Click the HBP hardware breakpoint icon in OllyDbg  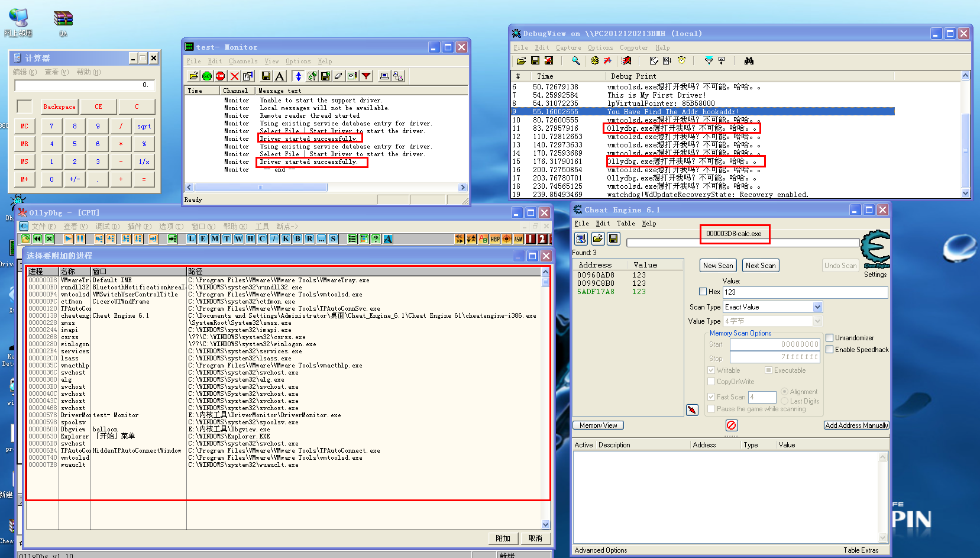495,238
